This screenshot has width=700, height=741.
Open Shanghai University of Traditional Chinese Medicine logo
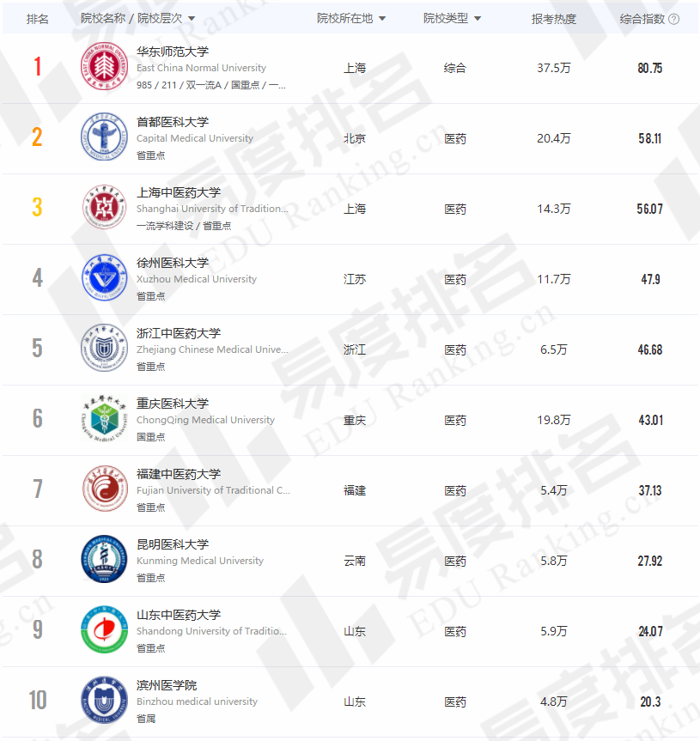point(104,208)
